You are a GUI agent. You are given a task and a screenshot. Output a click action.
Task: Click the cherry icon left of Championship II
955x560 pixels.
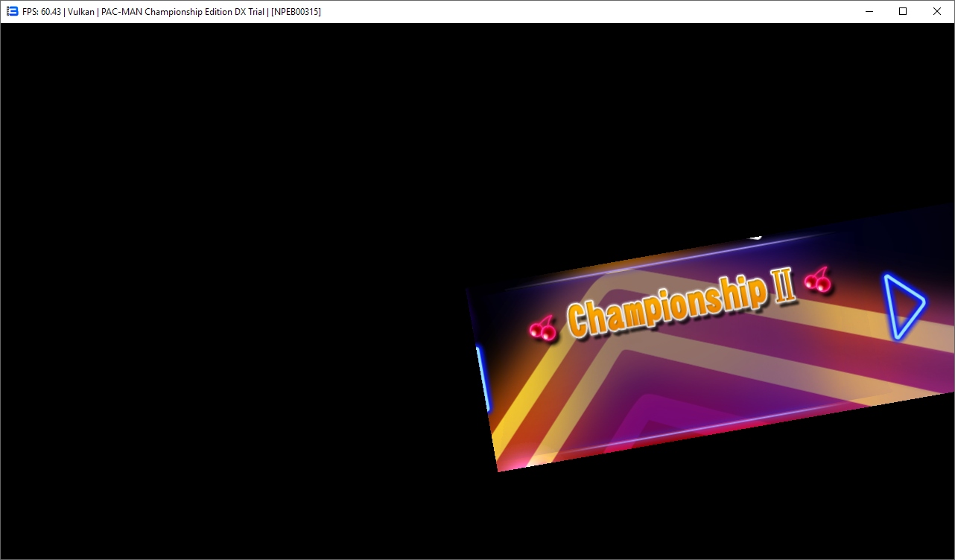coord(543,328)
